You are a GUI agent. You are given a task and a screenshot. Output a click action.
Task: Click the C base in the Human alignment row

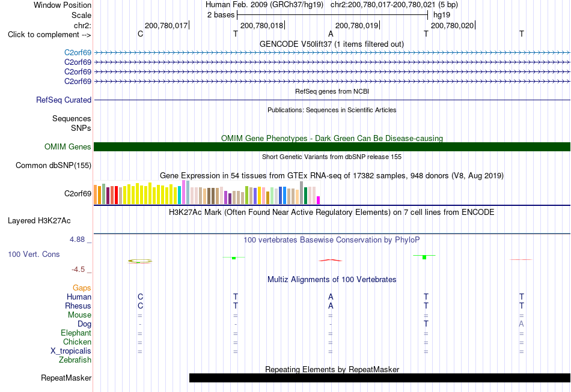[140, 297]
